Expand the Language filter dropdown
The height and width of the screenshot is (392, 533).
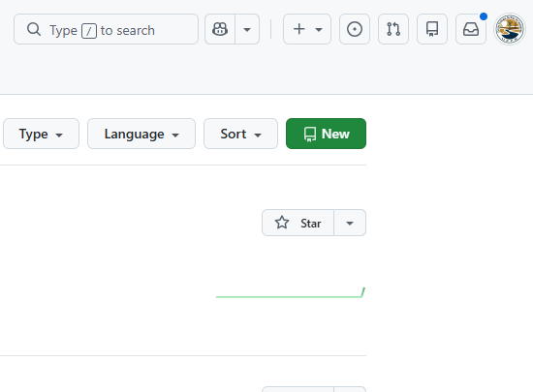(141, 134)
